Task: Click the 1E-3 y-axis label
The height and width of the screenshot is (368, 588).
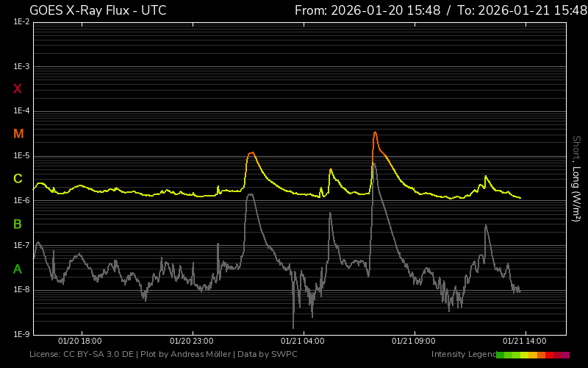Action: (x=21, y=67)
